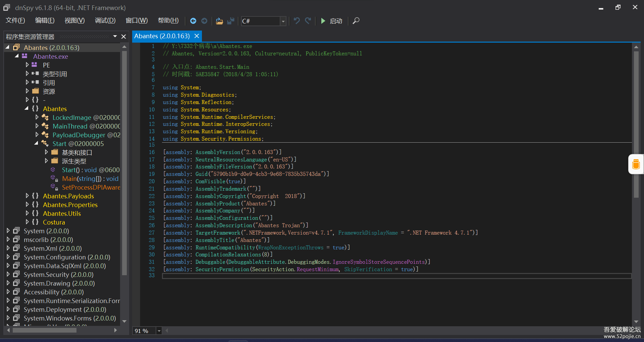The height and width of the screenshot is (342, 644).
Task: Expand the Abantes.Payloads namespace node
Action: click(x=28, y=196)
